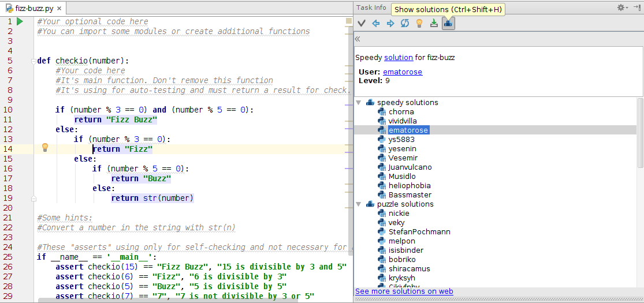This screenshot has height=303, width=644.
Task: Choose yesenin's solution
Action: tap(402, 149)
